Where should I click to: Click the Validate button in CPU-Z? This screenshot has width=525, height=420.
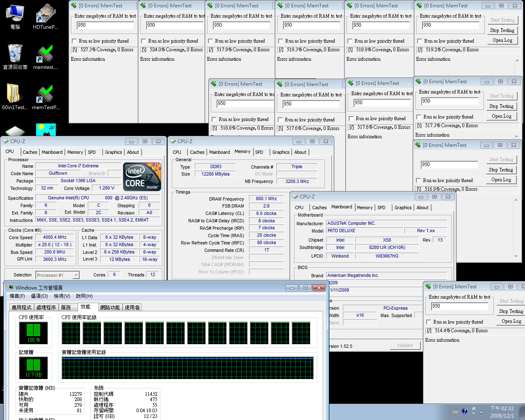point(405,345)
